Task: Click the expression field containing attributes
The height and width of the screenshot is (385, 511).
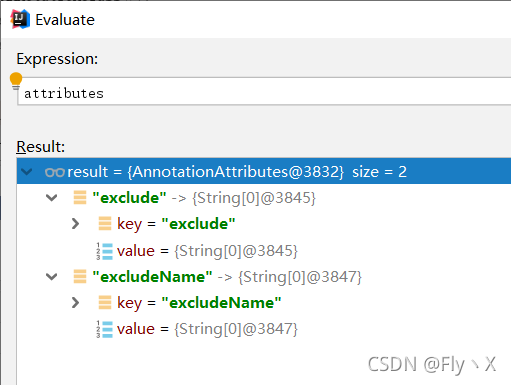Action: (x=264, y=92)
